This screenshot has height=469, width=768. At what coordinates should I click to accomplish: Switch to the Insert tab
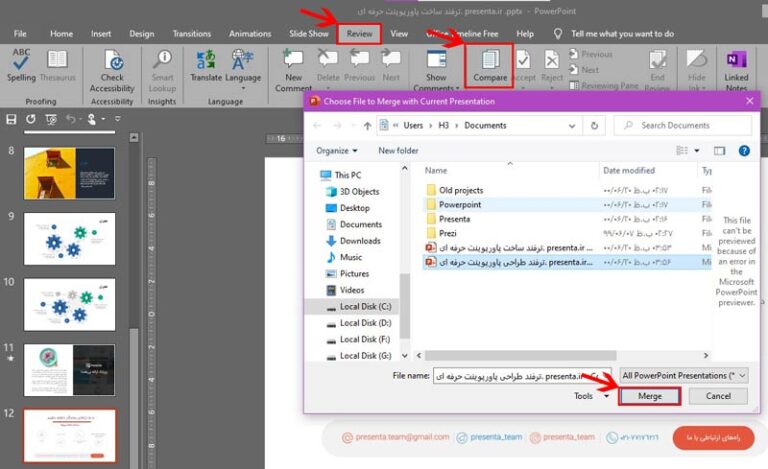[101, 34]
